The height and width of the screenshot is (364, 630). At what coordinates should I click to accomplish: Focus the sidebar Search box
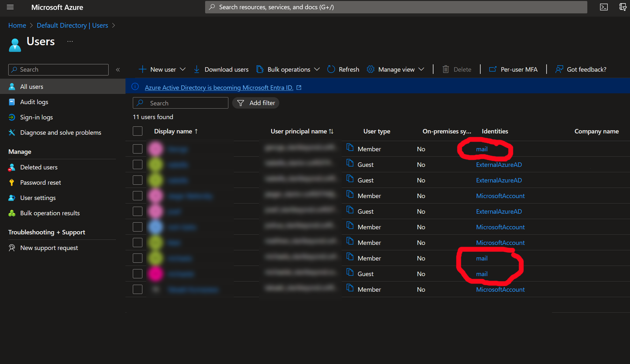click(58, 69)
